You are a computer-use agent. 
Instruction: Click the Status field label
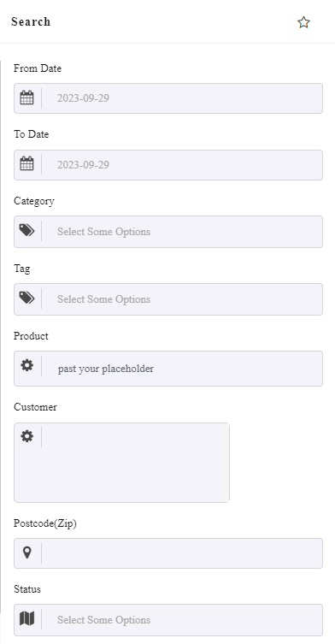click(x=27, y=589)
